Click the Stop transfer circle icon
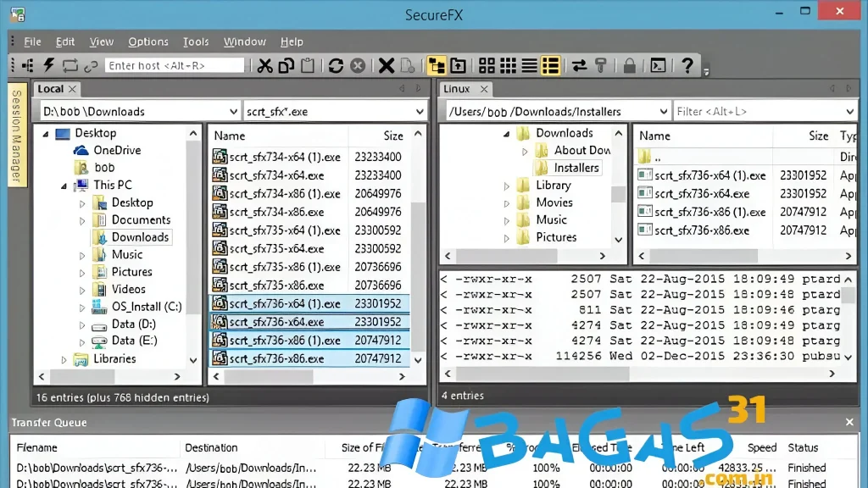This screenshot has height=488, width=868. (x=359, y=66)
